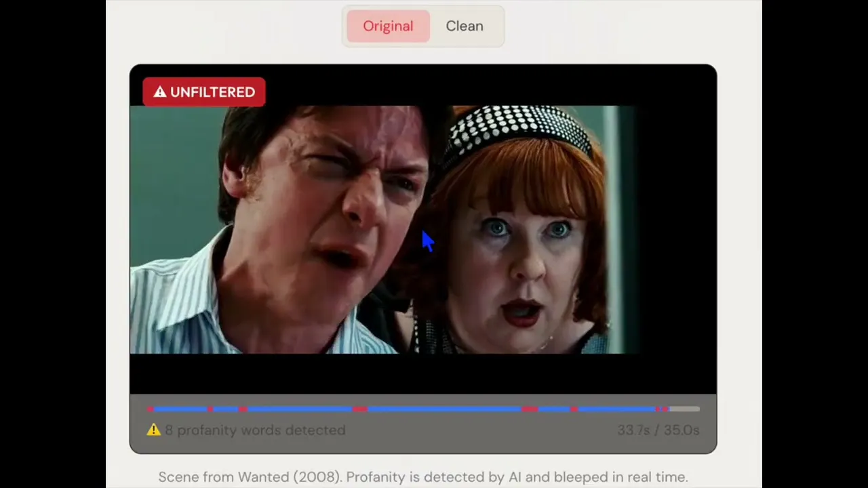Click the video playback timeline bar
The height and width of the screenshot is (488, 868).
(x=423, y=409)
